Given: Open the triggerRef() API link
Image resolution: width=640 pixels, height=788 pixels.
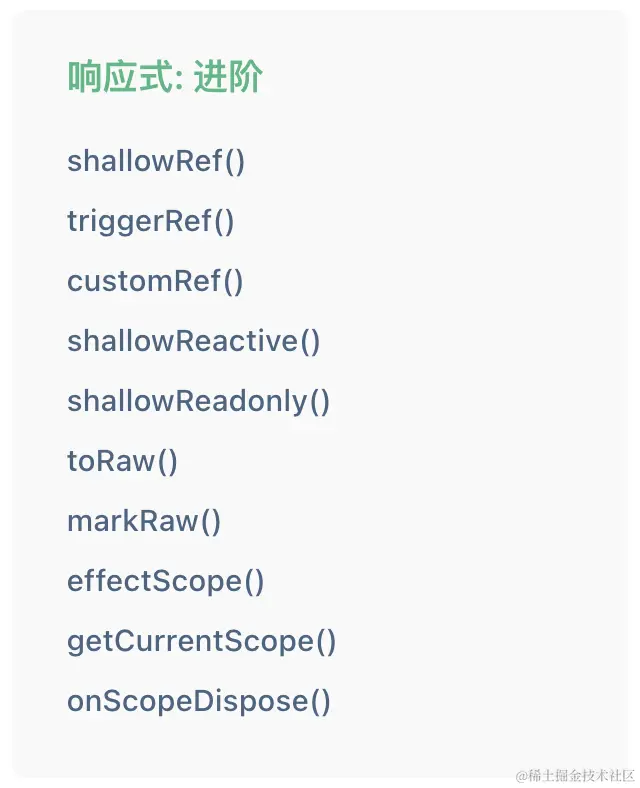Looking at the screenshot, I should pos(151,221).
